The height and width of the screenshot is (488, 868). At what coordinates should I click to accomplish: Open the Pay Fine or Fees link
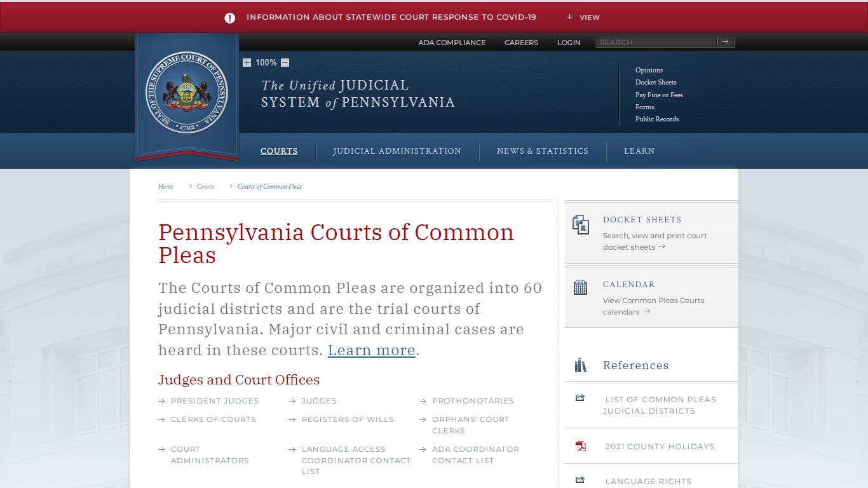coord(659,95)
